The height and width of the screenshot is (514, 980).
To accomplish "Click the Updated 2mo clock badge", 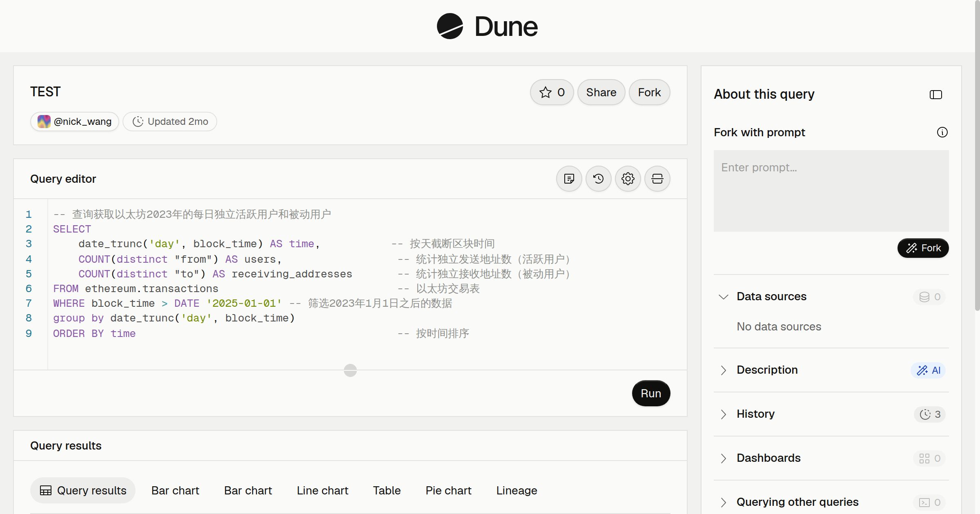I will 170,122.
